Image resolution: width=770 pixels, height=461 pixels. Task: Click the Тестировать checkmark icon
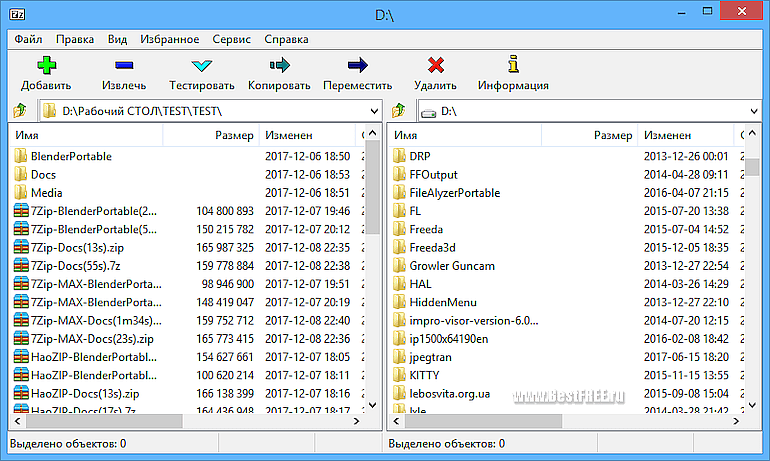pos(202,65)
